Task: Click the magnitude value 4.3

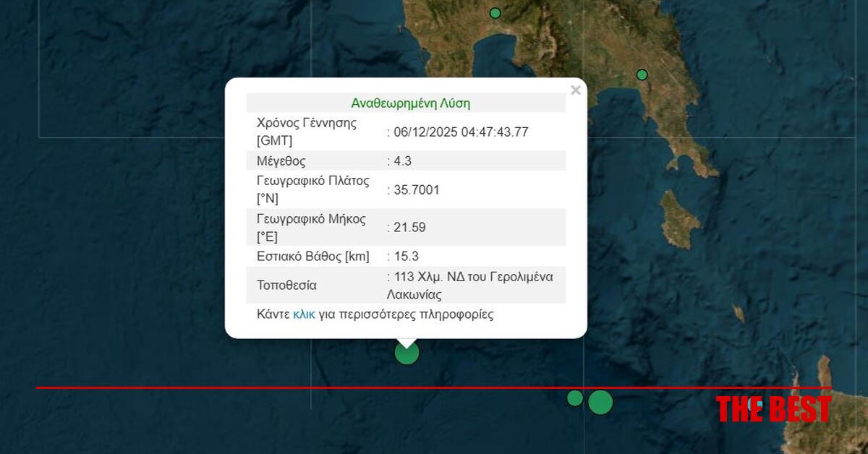Action: [402, 160]
